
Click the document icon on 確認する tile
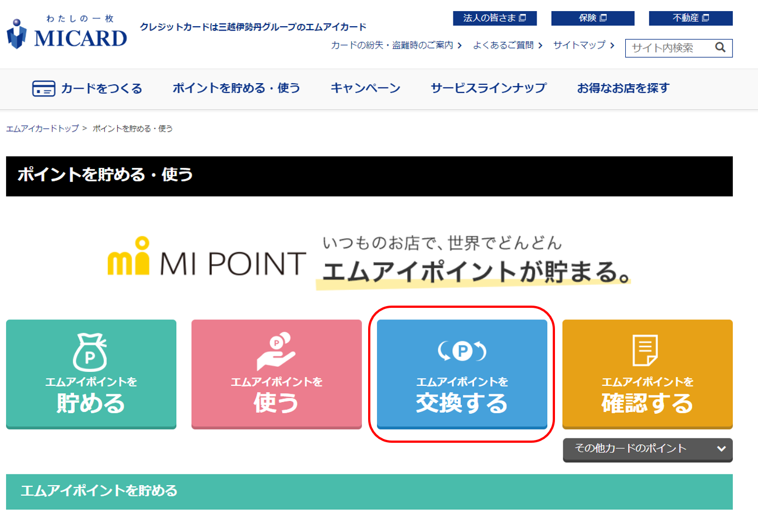click(x=645, y=350)
